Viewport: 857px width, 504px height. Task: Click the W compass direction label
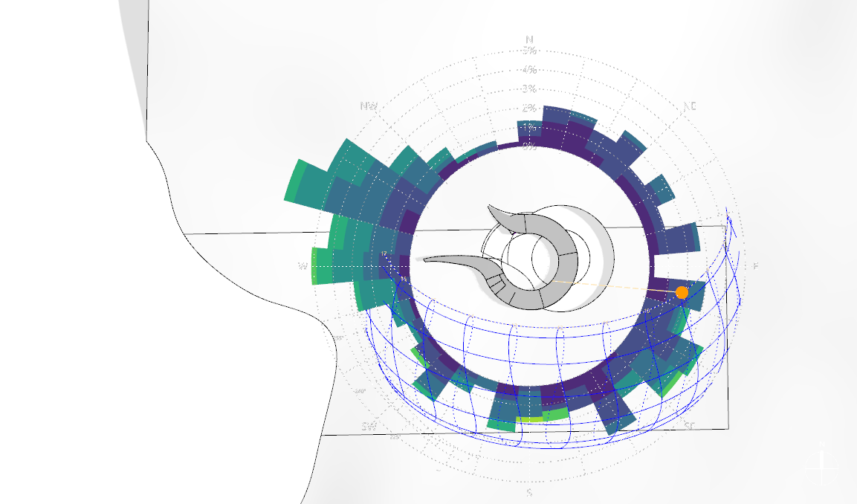pyautogui.click(x=303, y=266)
